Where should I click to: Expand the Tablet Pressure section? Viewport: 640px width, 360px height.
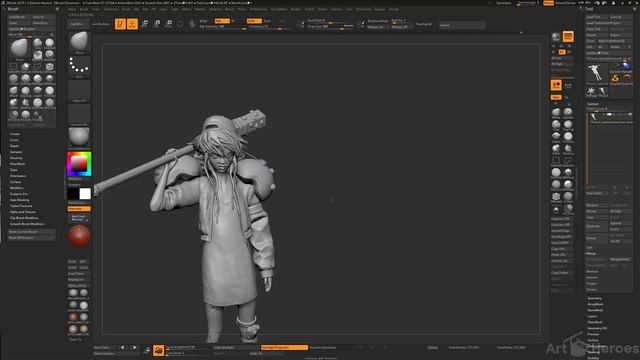tap(21, 206)
